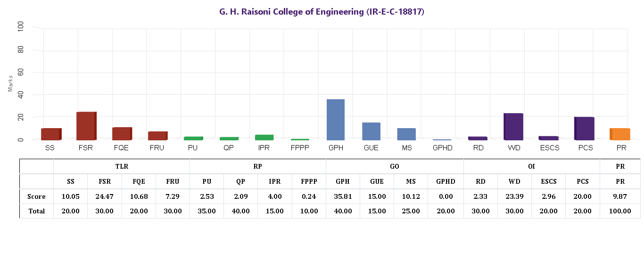Image resolution: width=644 pixels, height=268 pixels.
Task: Select the RP group header cell
Action: (257, 166)
